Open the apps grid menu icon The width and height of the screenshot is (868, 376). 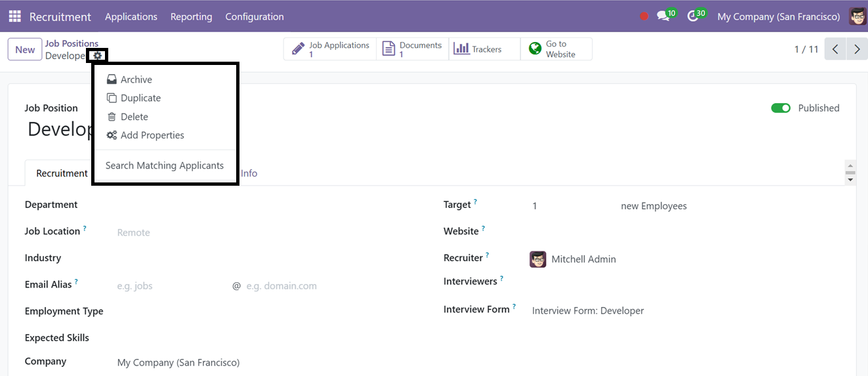point(14,16)
